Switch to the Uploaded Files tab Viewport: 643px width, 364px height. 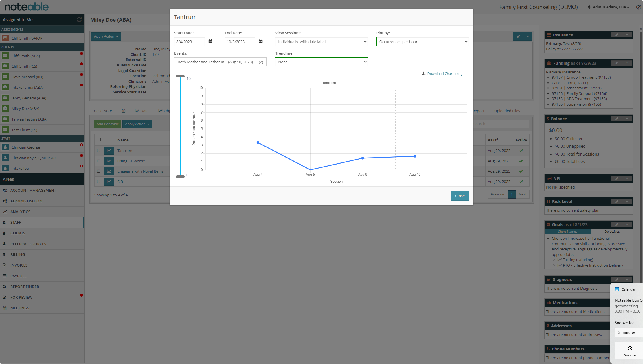point(507,111)
